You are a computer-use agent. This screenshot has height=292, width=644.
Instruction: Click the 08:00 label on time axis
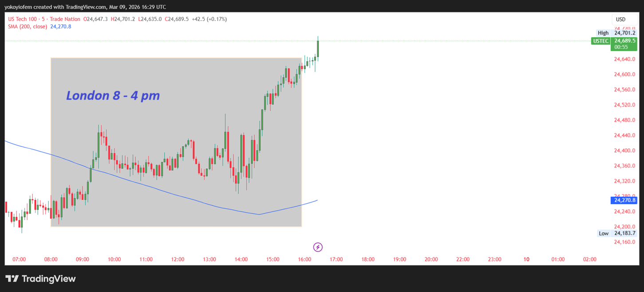coord(51,259)
